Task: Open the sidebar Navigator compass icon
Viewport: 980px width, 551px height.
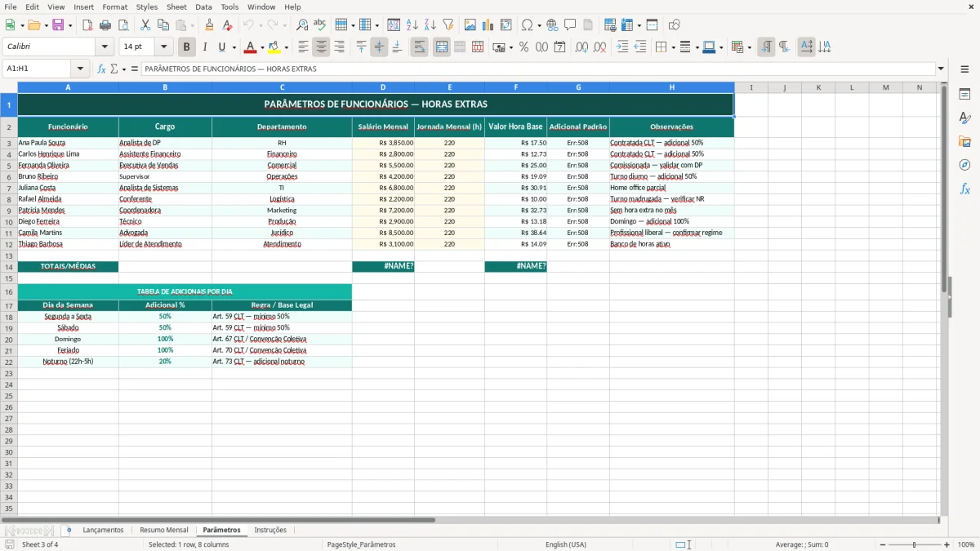Action: point(964,165)
